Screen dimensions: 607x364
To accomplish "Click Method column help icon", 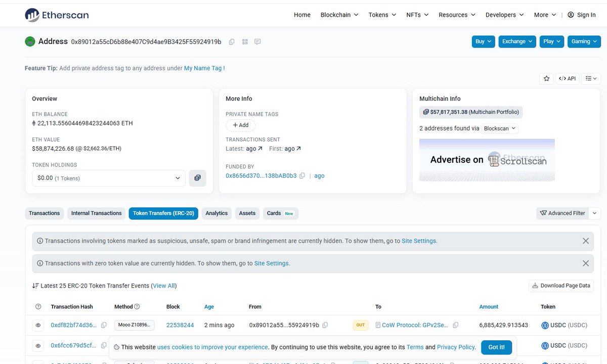I will (x=137, y=307).
